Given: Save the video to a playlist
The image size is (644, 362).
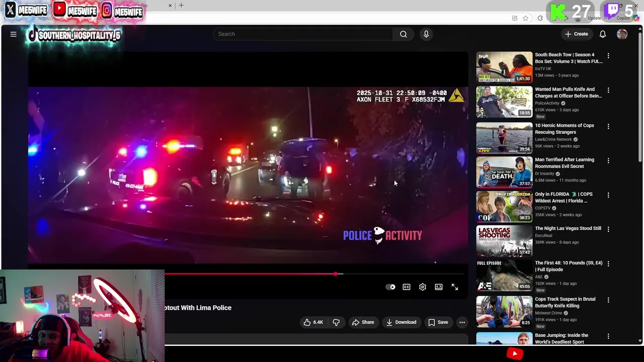Looking at the screenshot, I should (x=438, y=322).
